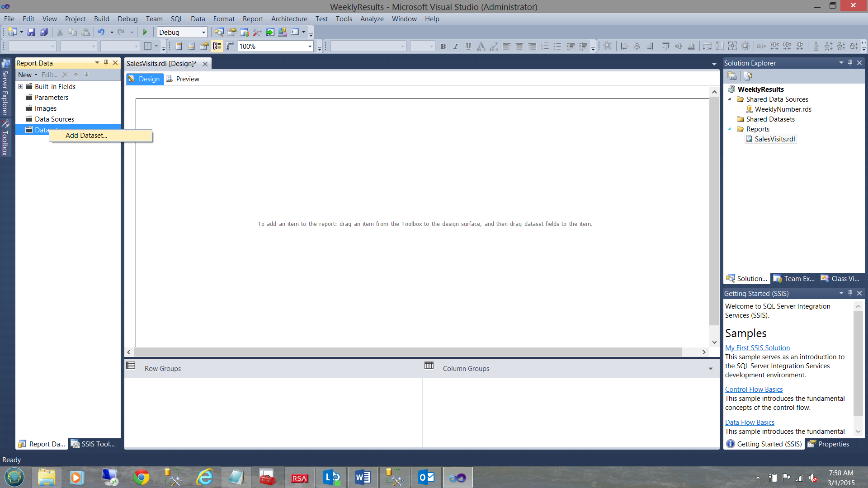Viewport: 868px width, 488px height.
Task: Click the Undo arrow icon
Action: [101, 32]
